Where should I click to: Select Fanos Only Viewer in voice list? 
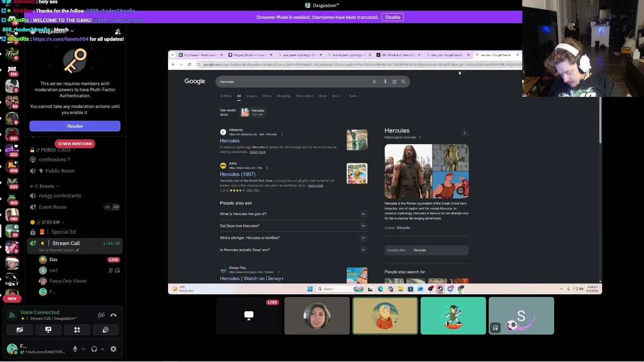pyautogui.click(x=68, y=281)
